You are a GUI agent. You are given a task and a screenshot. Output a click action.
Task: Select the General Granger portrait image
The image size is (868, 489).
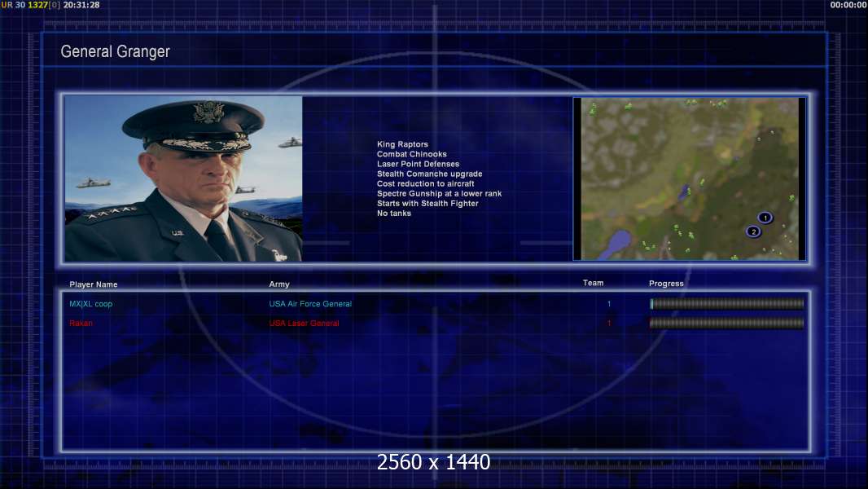[x=183, y=178]
